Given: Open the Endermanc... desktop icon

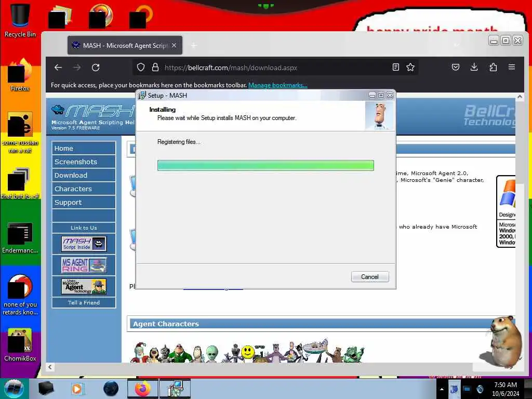Looking at the screenshot, I should (20, 237).
